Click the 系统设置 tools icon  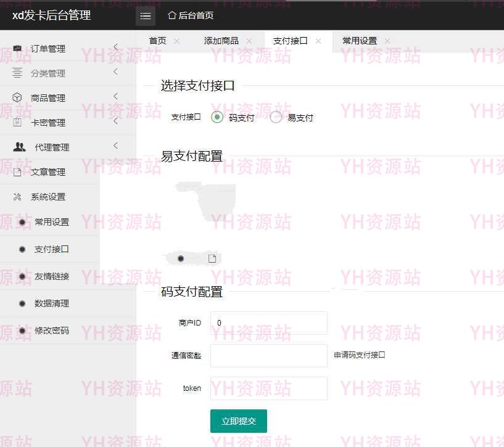17,197
